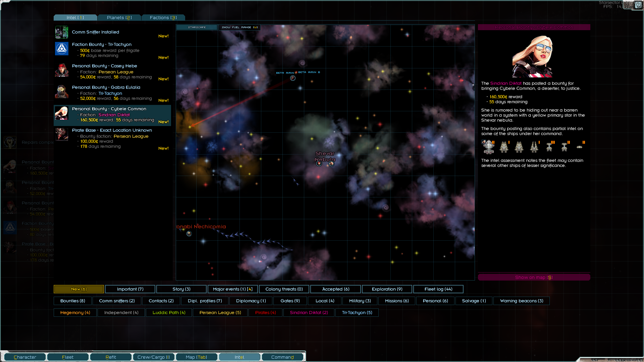The height and width of the screenshot is (362, 644).
Task: Enable the Bounties (8) tag filter
Action: (73, 301)
